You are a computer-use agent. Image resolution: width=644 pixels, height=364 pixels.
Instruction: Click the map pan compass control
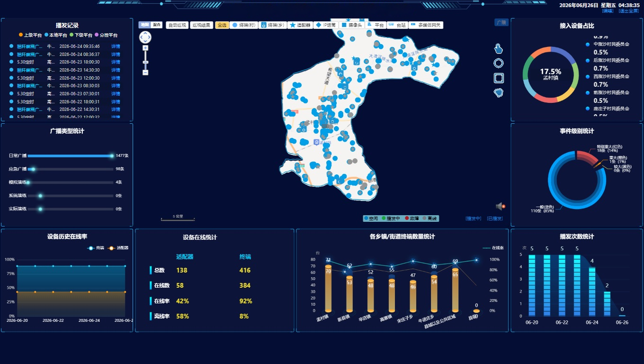pyautogui.click(x=145, y=37)
